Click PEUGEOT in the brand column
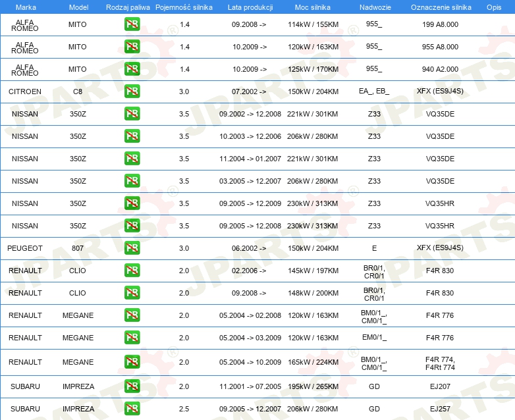Image resolution: width=515 pixels, height=420 pixels. (25, 248)
